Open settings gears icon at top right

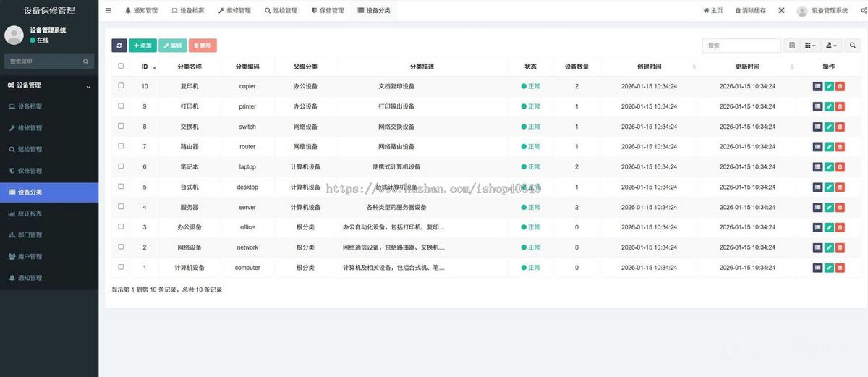[x=864, y=11]
